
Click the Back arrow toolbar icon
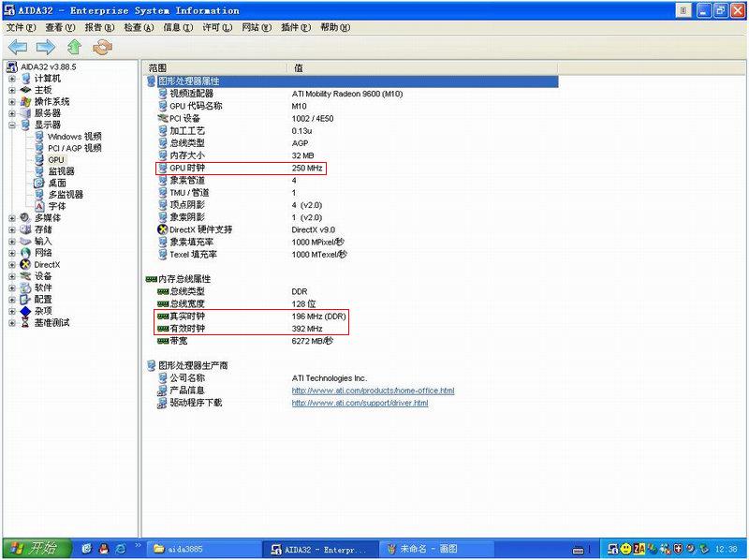tap(17, 47)
